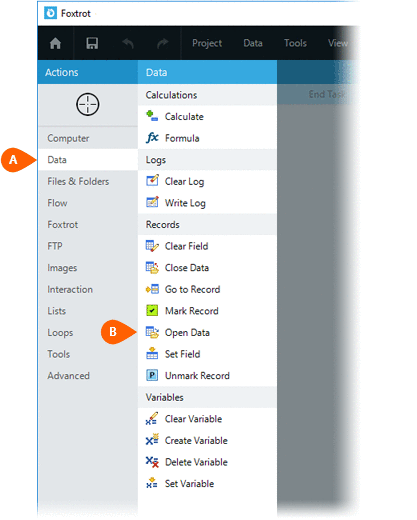The image size is (417, 520).
Task: Click the Set Field icon
Action: pos(152,353)
